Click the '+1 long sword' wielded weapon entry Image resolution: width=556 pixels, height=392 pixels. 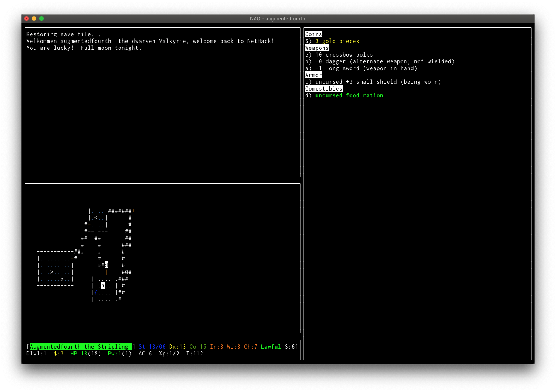click(361, 68)
